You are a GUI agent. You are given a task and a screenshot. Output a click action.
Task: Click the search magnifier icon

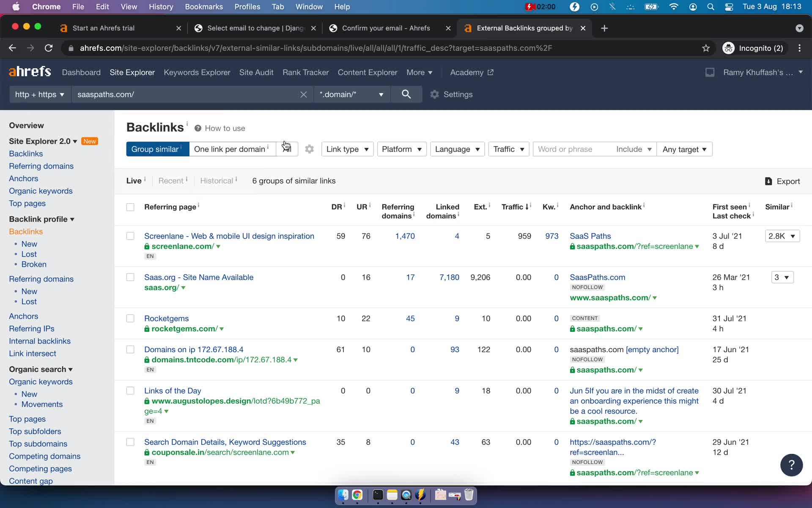coord(407,94)
